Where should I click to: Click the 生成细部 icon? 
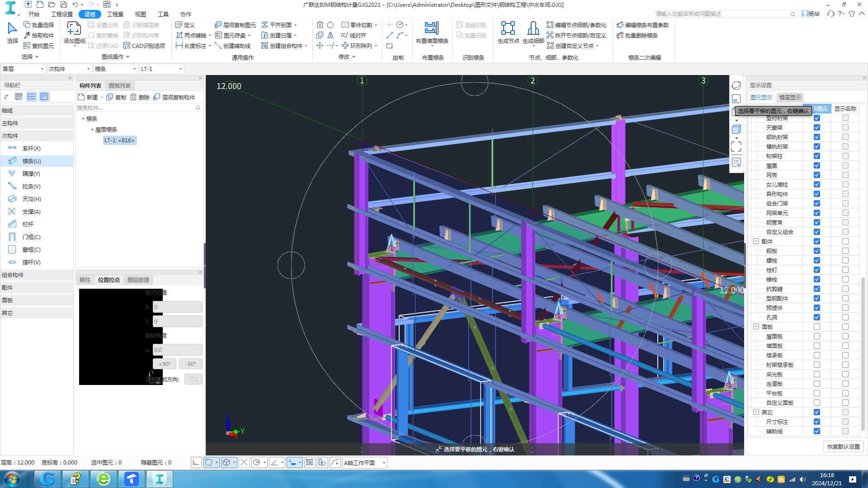point(533,33)
